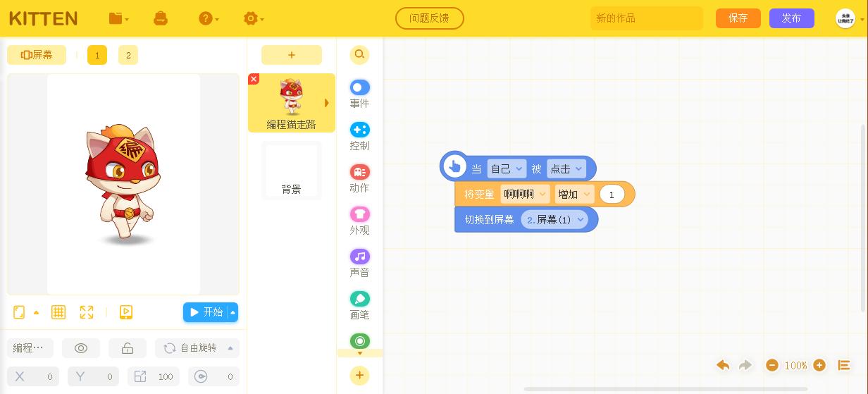The image size is (868, 394).
Task: Open the file folder menu icon
Action: point(118,18)
